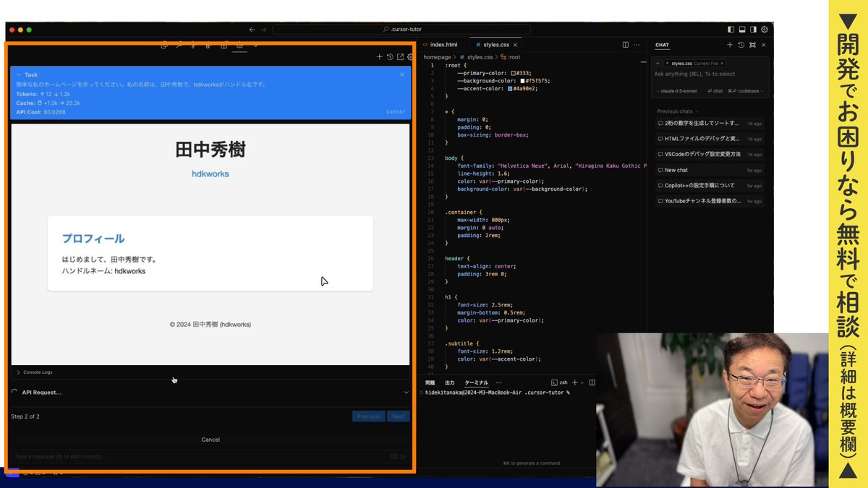Open the claude-3.5-sonnet model dropdown

tap(677, 91)
